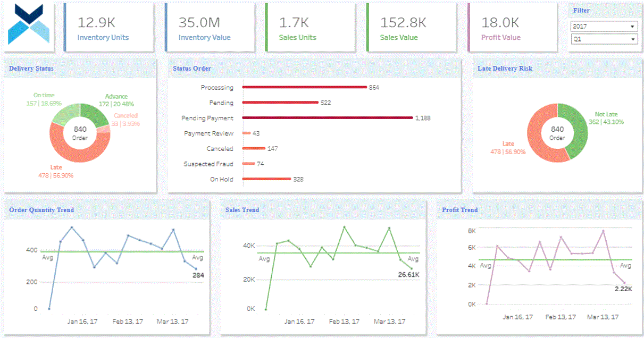This screenshot has height=338, width=644.
Task: Click the 43 Payment Review value label
Action: click(x=256, y=133)
